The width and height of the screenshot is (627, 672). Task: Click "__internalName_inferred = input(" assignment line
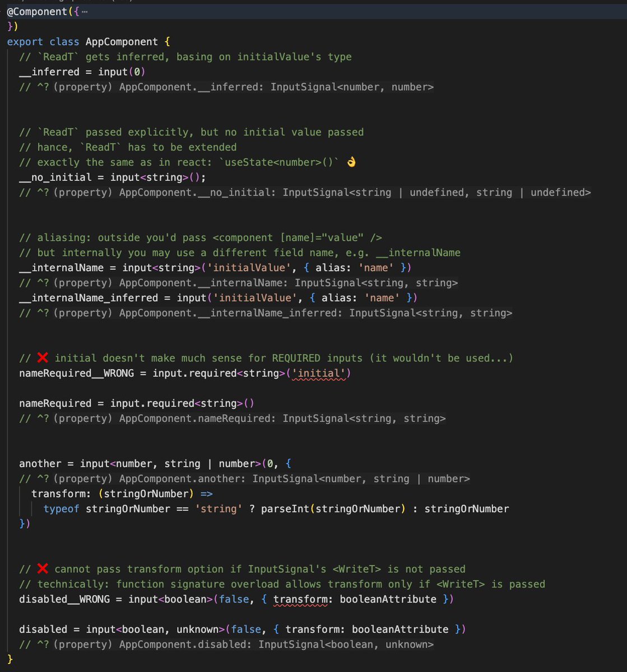tap(219, 298)
